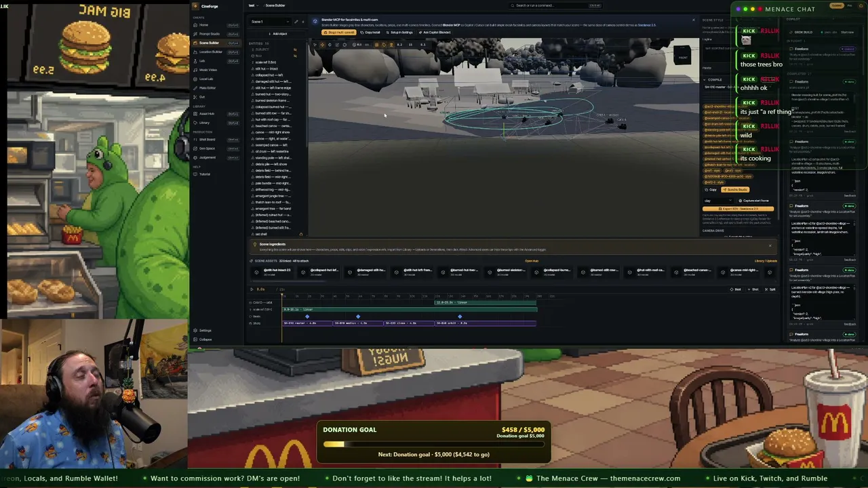Click the timeline playhead marker
Viewport: 868px width, 488px height.
pos(283,296)
